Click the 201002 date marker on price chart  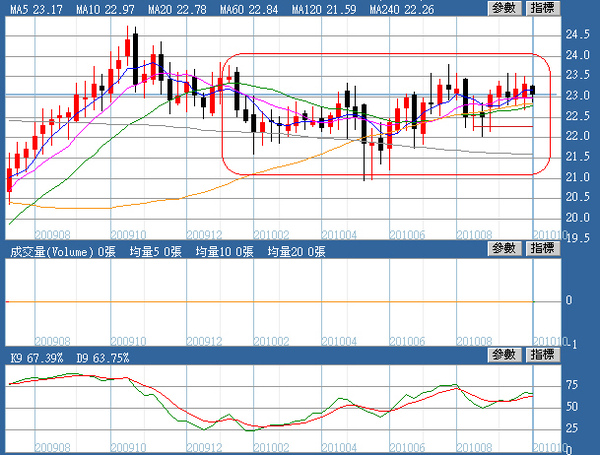(x=271, y=234)
